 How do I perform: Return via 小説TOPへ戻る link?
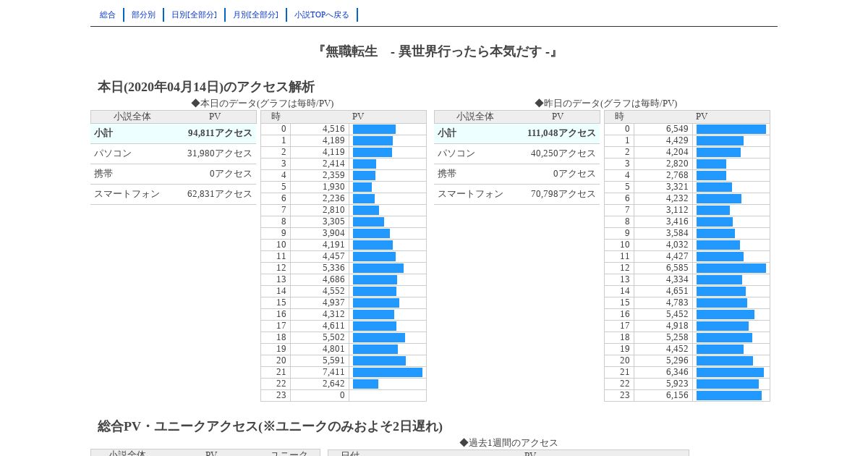coord(322,14)
